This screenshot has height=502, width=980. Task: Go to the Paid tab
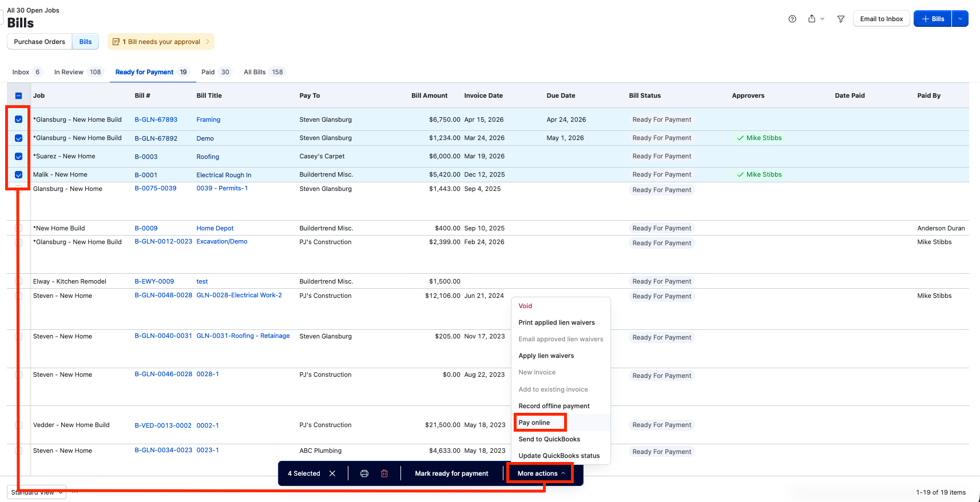coord(216,72)
